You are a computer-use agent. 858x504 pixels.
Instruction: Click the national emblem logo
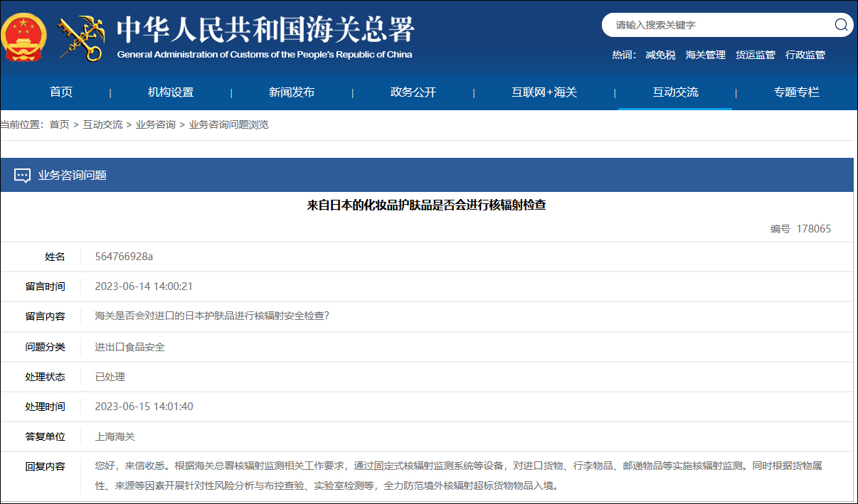click(x=23, y=33)
